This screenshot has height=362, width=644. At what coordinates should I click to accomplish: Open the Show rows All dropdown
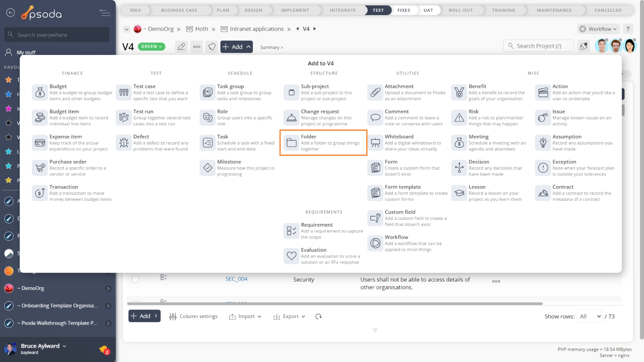click(x=589, y=316)
